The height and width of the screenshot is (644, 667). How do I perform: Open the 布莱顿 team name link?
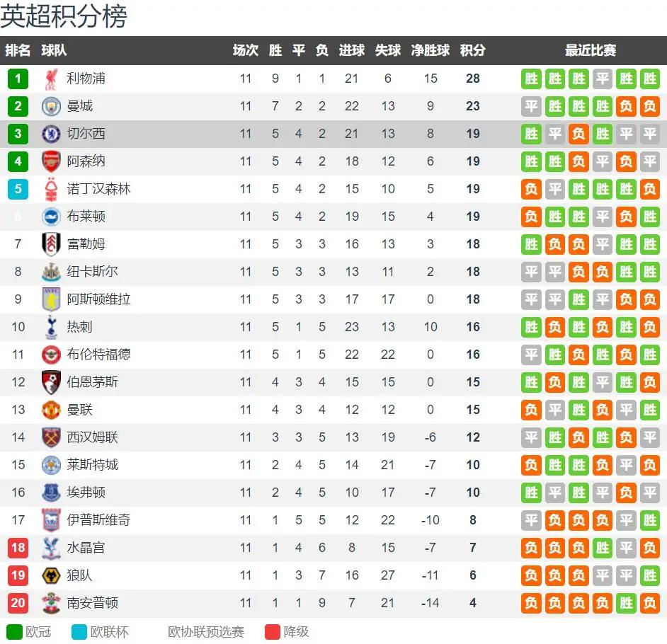(86, 217)
